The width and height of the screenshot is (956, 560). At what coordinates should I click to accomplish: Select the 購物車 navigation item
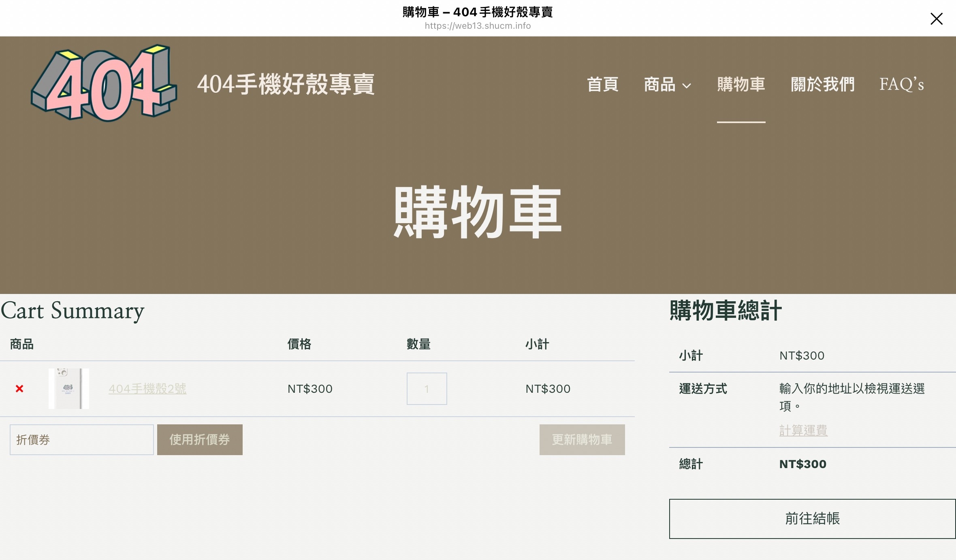pos(741,84)
